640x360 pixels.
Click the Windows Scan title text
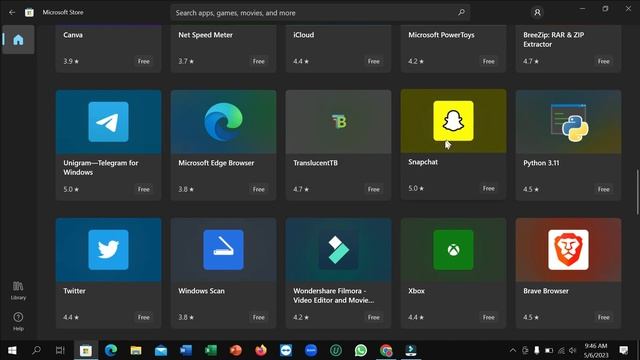(x=201, y=291)
